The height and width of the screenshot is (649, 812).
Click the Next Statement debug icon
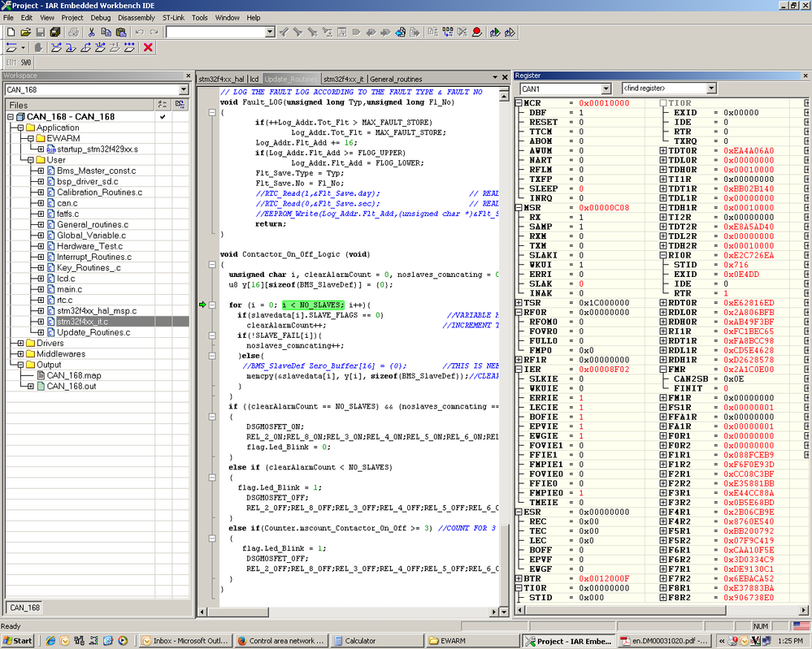coord(100,48)
